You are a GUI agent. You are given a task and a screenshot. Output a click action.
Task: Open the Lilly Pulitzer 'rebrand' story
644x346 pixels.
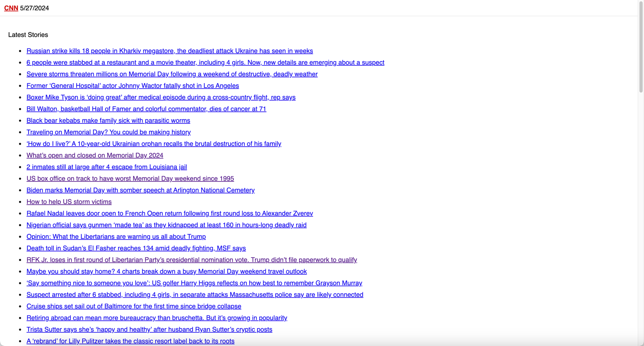click(x=130, y=341)
